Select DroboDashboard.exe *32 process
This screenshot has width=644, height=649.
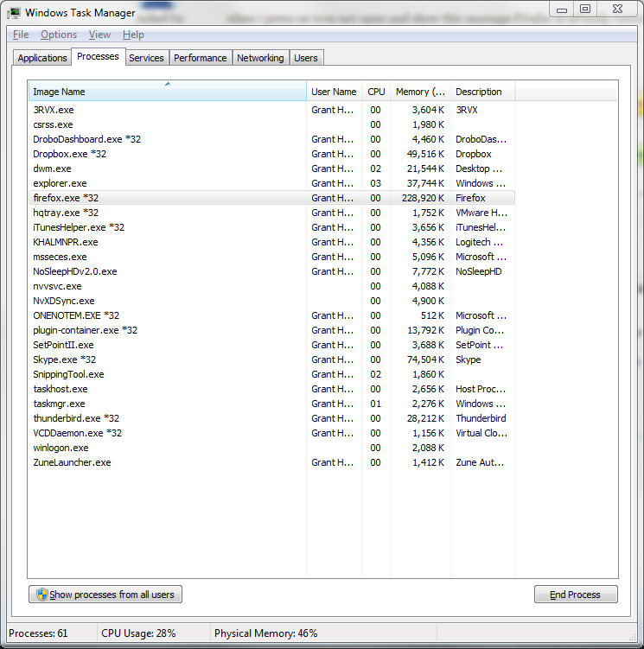271,139
